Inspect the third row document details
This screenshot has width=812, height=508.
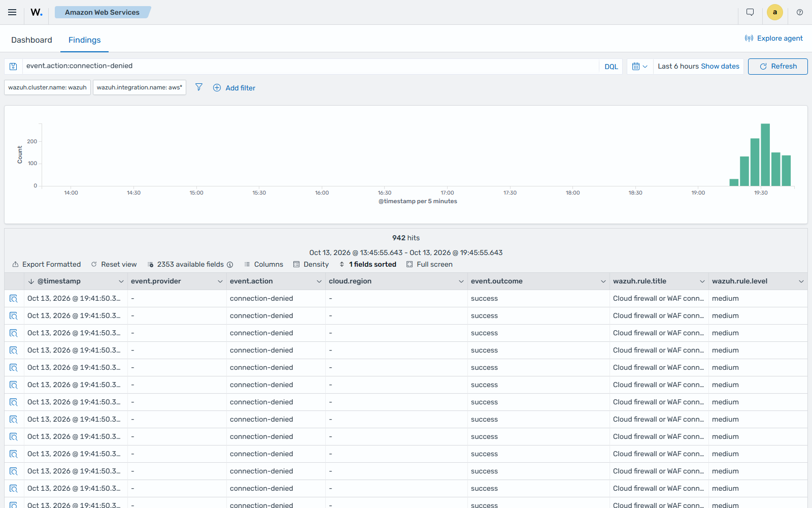click(x=14, y=333)
